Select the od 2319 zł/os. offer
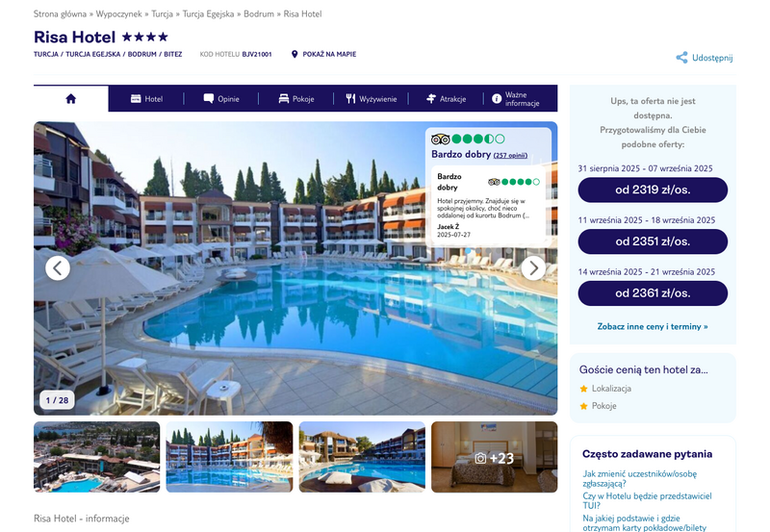Viewport: 770px width, 532px height. click(x=653, y=190)
